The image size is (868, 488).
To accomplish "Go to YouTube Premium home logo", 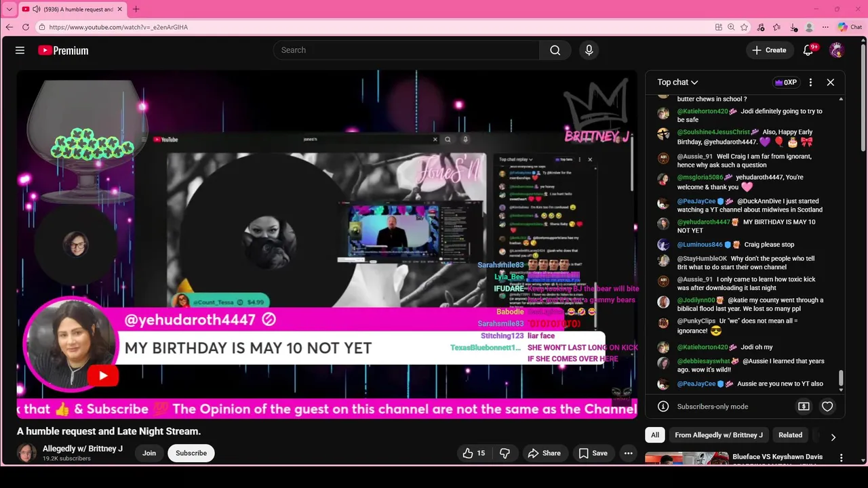I will tap(63, 50).
